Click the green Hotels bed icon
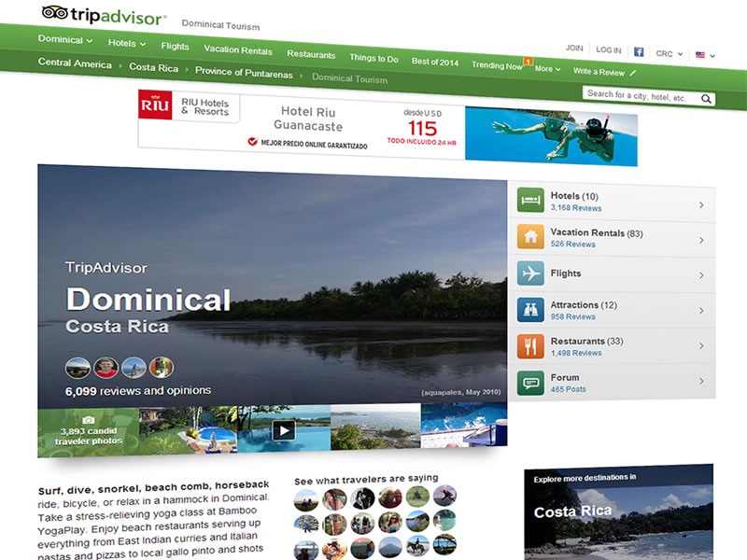The image size is (747, 560). point(530,200)
